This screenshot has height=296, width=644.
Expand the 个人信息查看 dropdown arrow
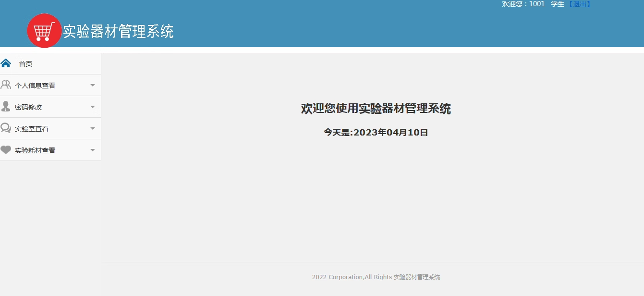(93, 86)
